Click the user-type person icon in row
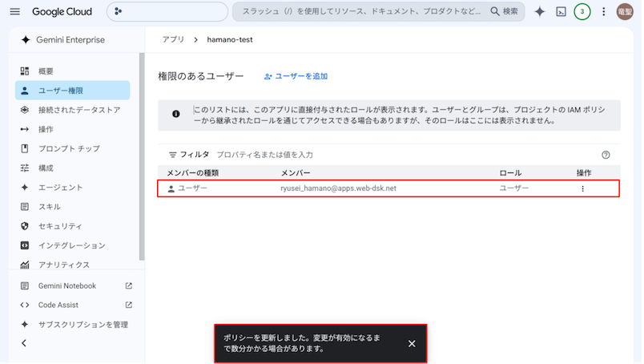The width and height of the screenshot is (644, 364). pyautogui.click(x=171, y=188)
